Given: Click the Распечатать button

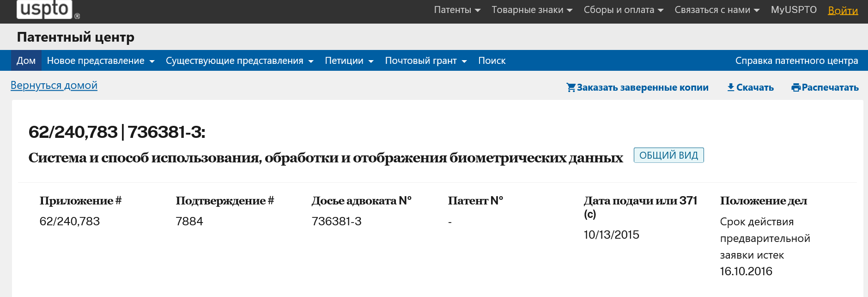Looking at the screenshot, I should click(x=825, y=87).
